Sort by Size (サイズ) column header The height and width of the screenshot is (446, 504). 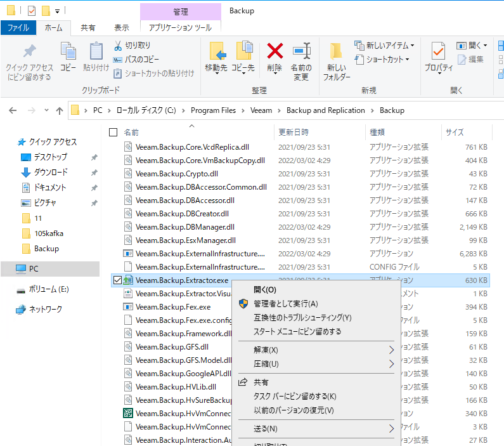pos(455,132)
